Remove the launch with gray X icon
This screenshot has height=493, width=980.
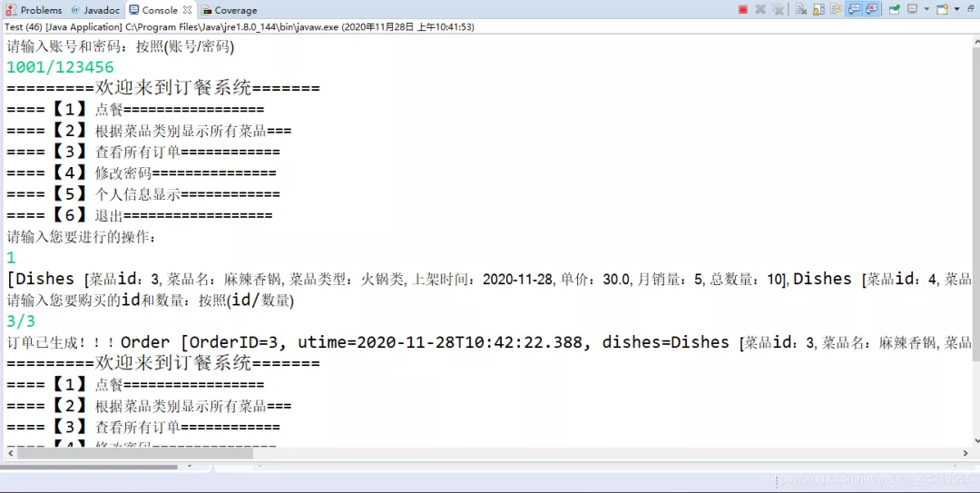pos(760,9)
